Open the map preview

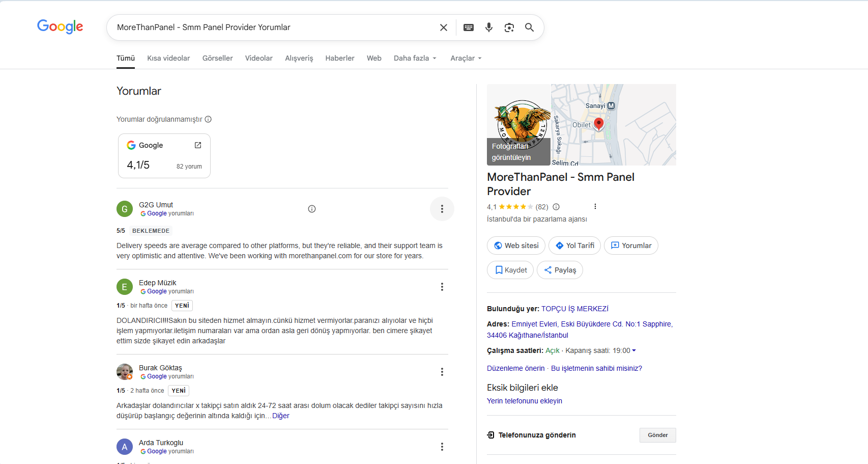point(614,125)
